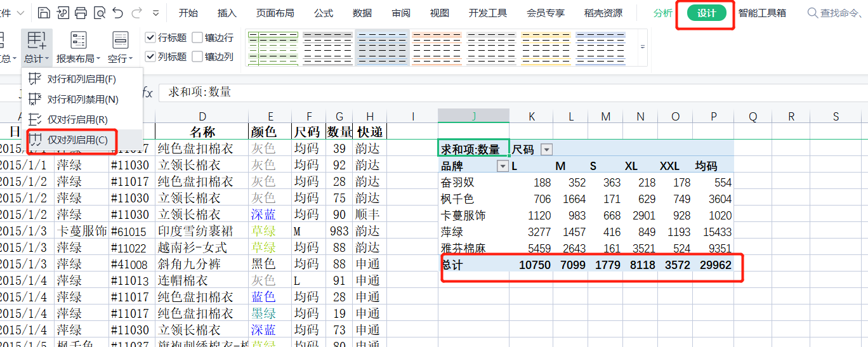The image size is (868, 347).
Task: Uncheck the 行标题 checkbox
Action: [x=150, y=38]
